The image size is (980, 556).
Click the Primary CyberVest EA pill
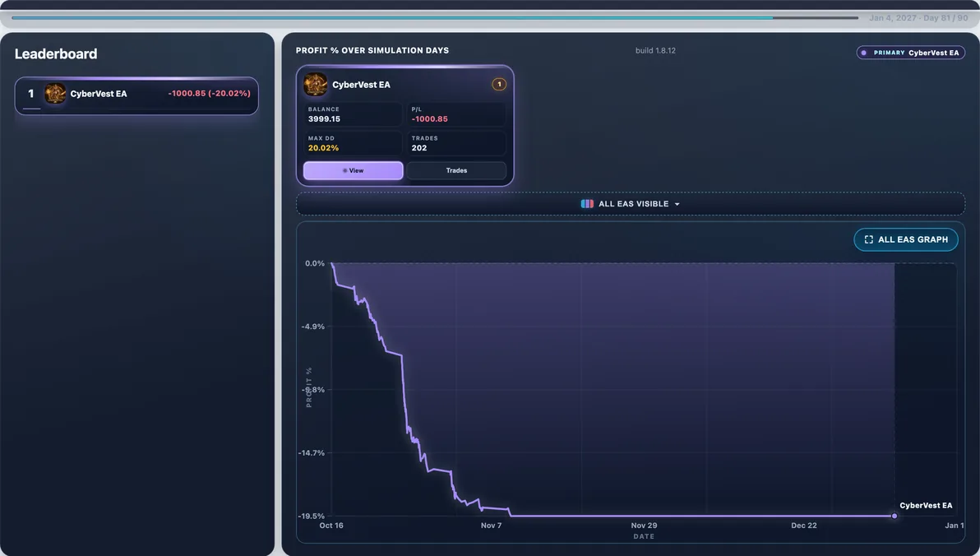[911, 53]
